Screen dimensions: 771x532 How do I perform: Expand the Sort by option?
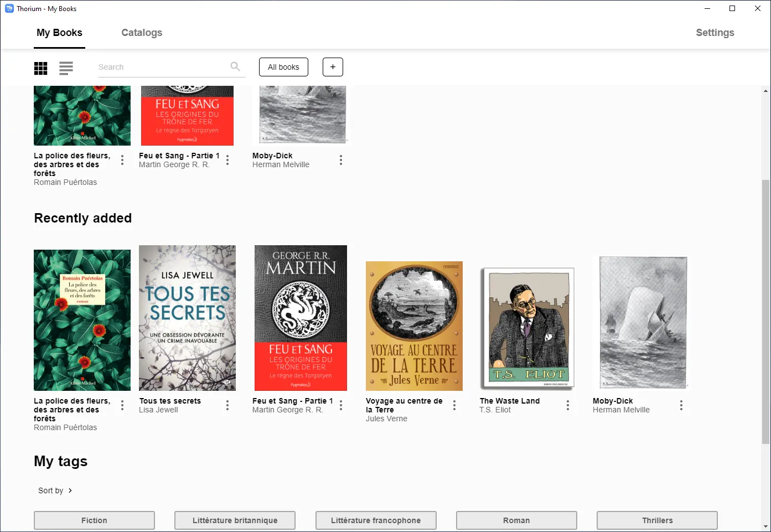[x=55, y=490]
